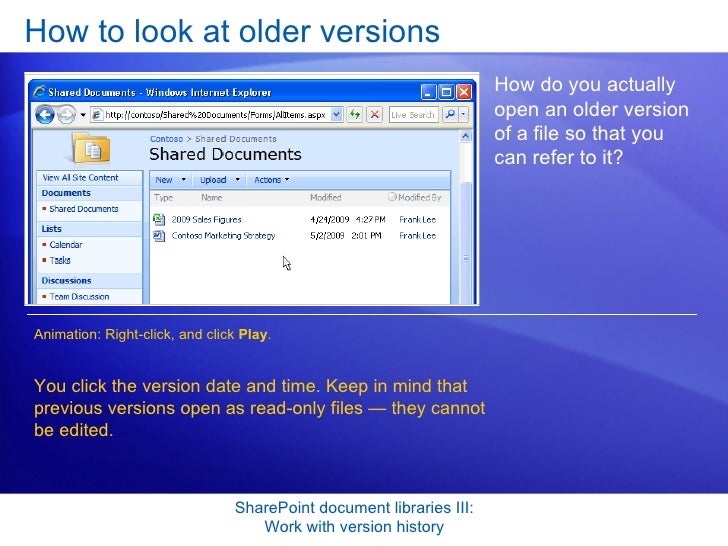Open the Documents sidebar heading

click(66, 193)
